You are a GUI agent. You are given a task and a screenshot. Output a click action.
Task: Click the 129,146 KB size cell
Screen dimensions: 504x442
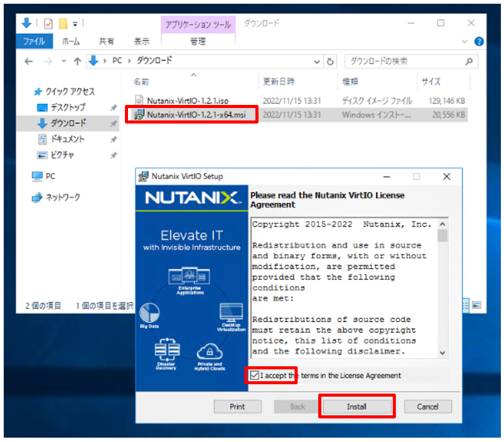click(446, 101)
